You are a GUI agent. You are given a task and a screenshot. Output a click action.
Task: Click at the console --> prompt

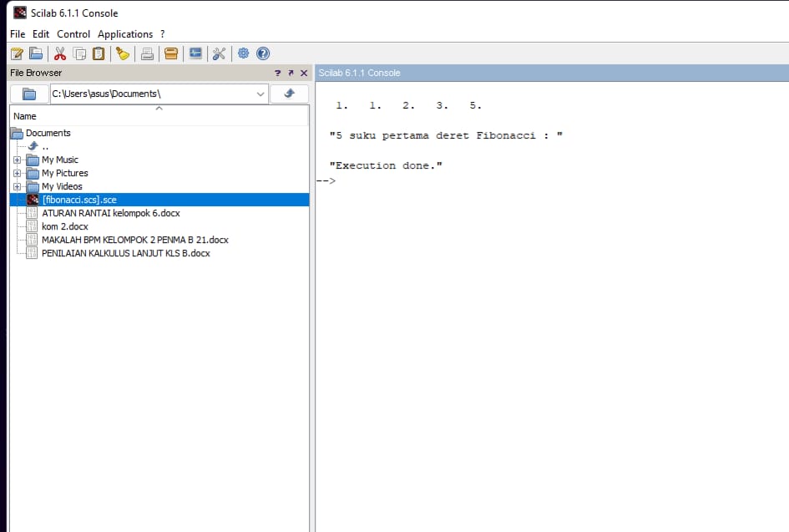(326, 180)
